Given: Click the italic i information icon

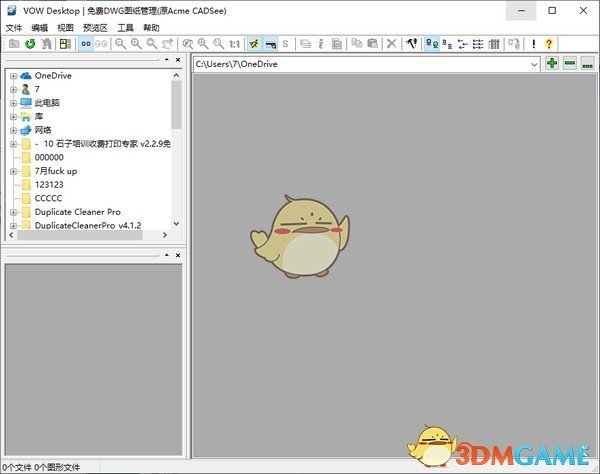Looking at the screenshot, I should [321, 44].
